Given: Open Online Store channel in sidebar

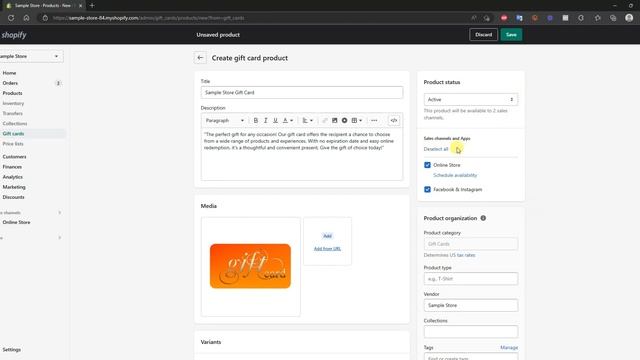Looking at the screenshot, I should 16,222.
